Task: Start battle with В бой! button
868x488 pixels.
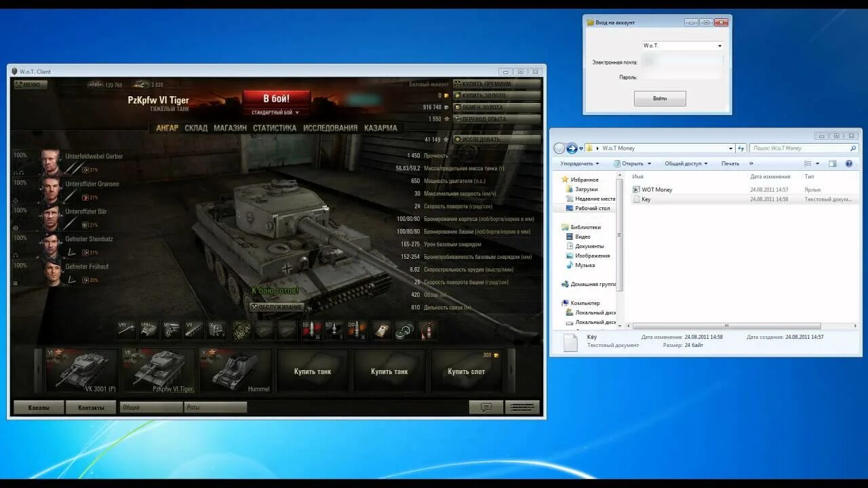Action: tap(276, 98)
